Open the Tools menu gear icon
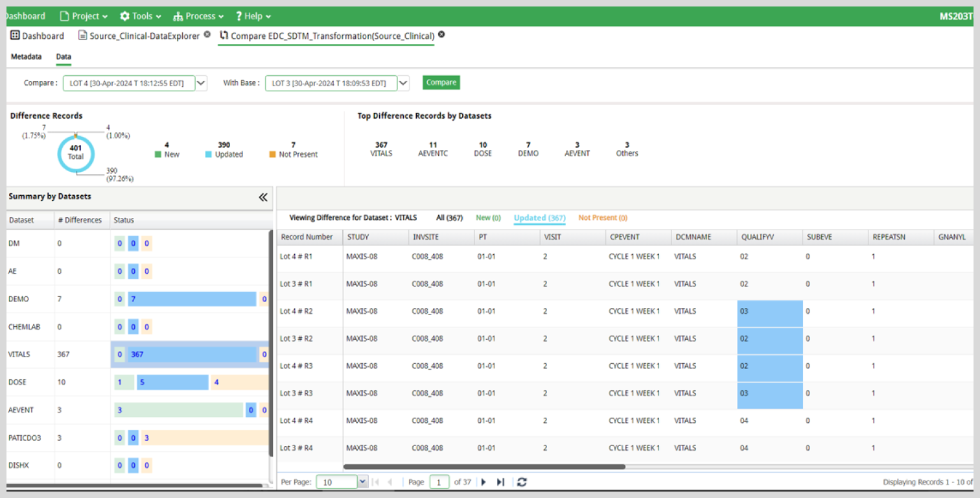 (124, 16)
